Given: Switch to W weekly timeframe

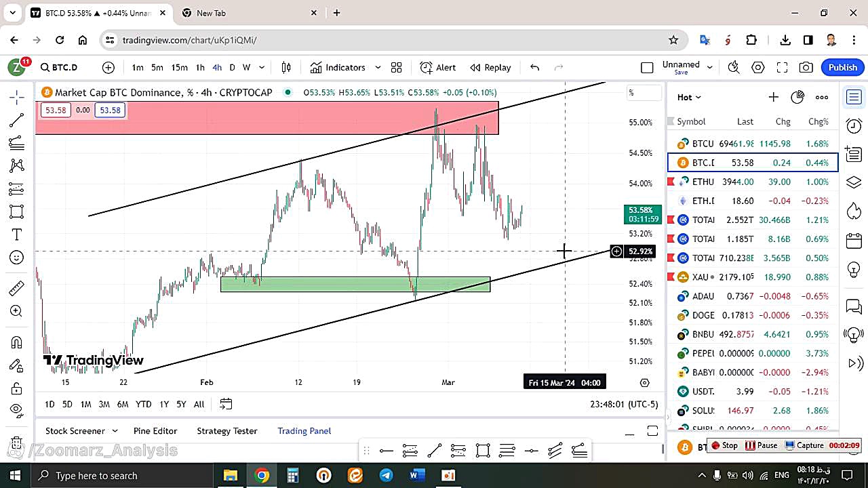Looking at the screenshot, I should pyautogui.click(x=246, y=67).
